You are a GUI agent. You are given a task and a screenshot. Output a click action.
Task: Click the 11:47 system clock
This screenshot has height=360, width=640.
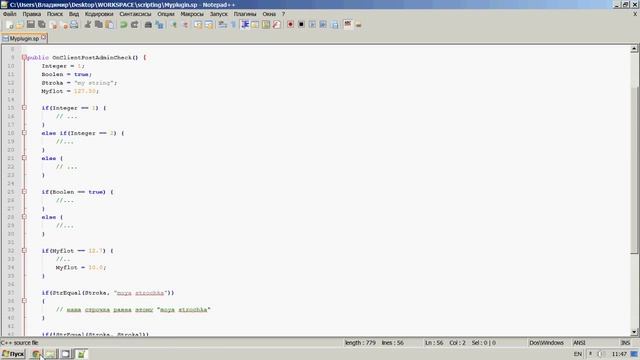pos(619,354)
